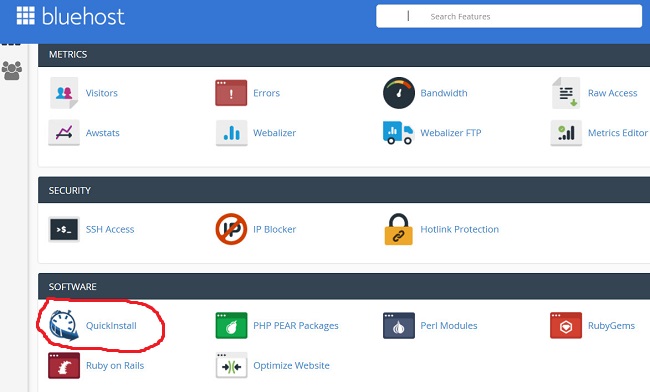Click the Metrics Editor icon
The image size is (650, 392).
pyautogui.click(x=566, y=133)
